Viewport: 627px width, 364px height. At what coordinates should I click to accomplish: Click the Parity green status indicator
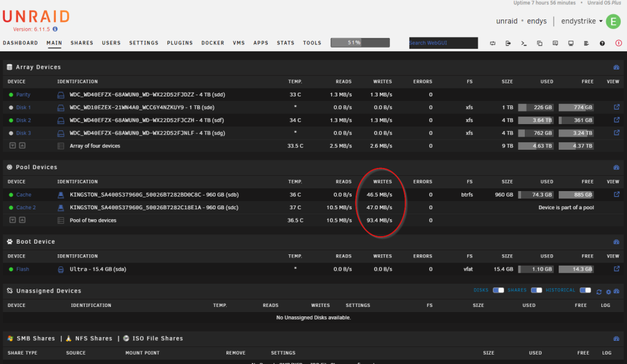[x=11, y=95]
